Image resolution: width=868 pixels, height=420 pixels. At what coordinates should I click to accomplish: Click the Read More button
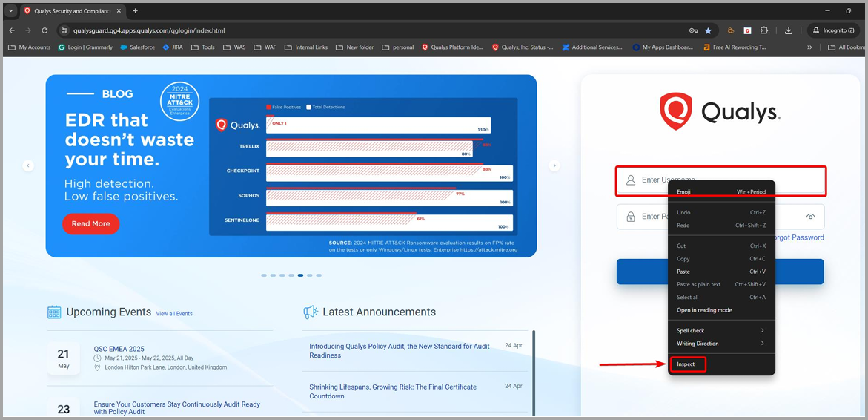90,224
